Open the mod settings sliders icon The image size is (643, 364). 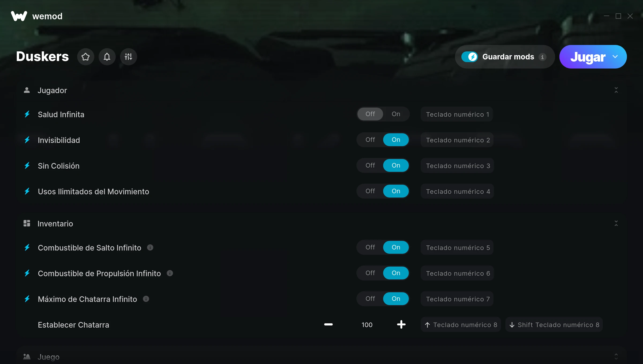click(x=128, y=57)
